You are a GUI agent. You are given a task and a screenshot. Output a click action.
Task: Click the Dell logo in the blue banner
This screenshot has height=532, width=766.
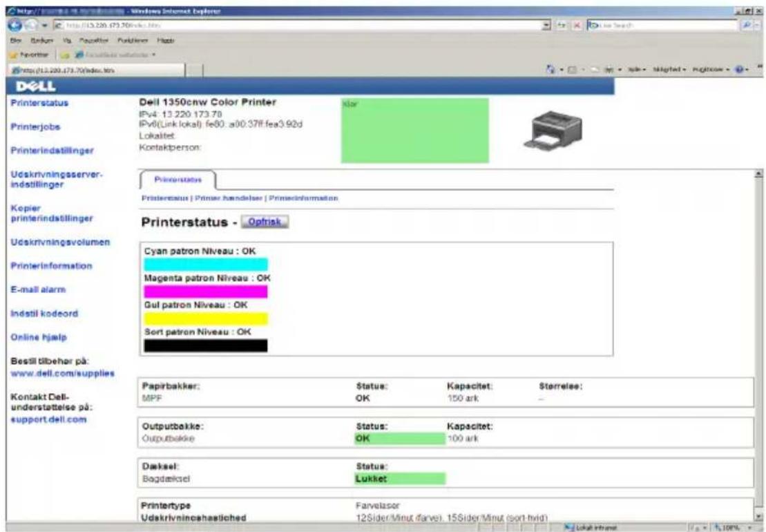[x=36, y=86]
